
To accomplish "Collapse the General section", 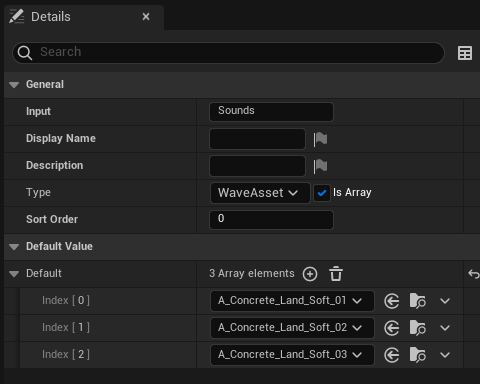I will point(14,85).
